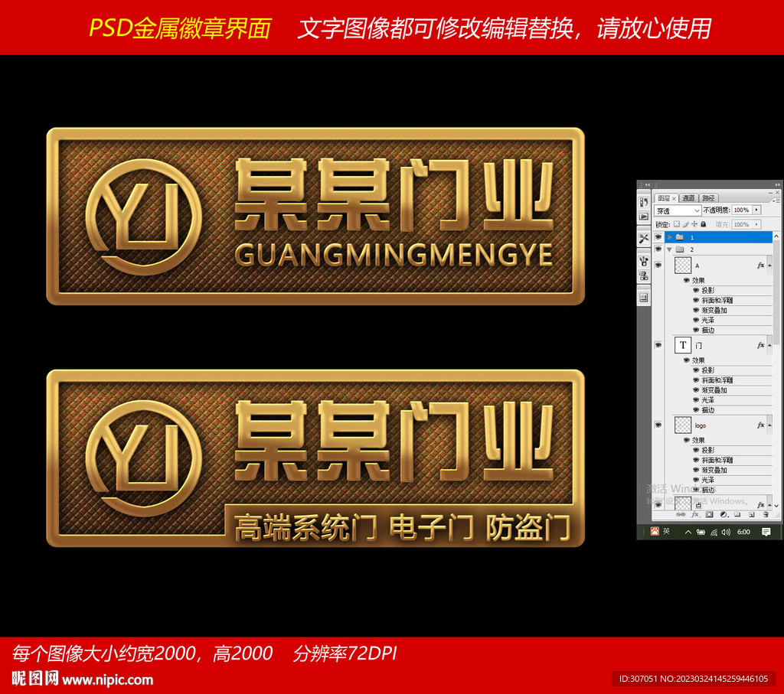Click the 6:00 clock in taskbar
784x694 pixels.
743,532
